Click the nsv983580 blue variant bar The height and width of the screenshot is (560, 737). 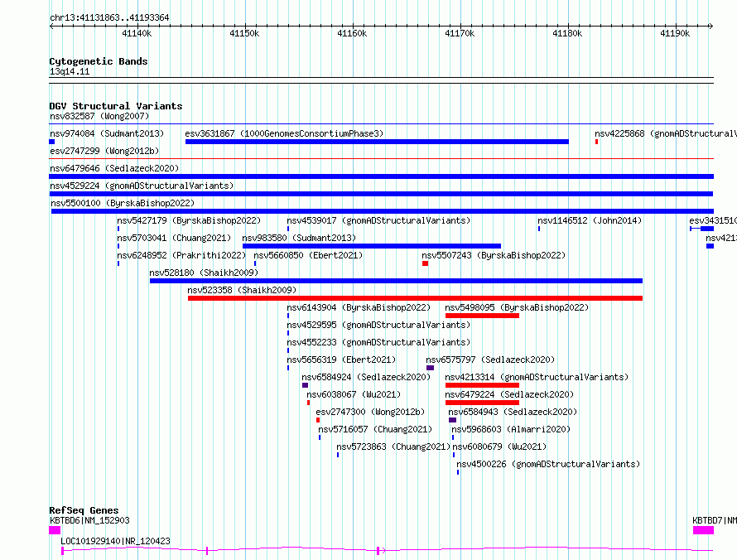372,246
